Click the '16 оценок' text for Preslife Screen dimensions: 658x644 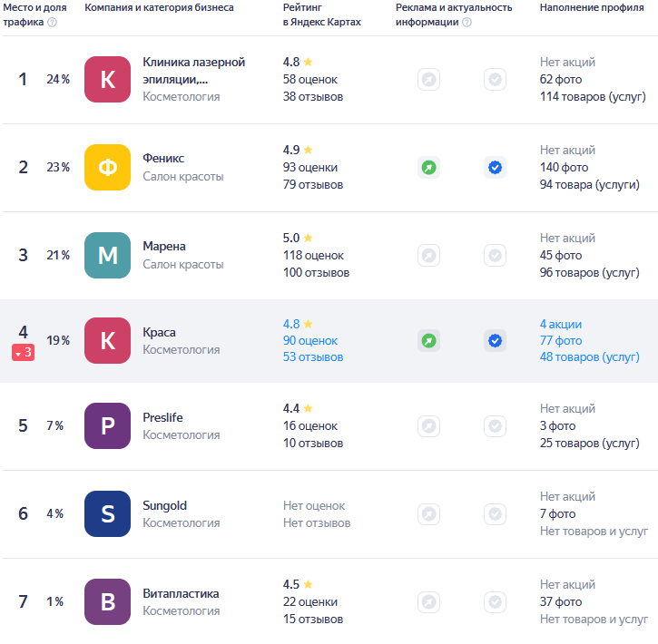click(310, 426)
